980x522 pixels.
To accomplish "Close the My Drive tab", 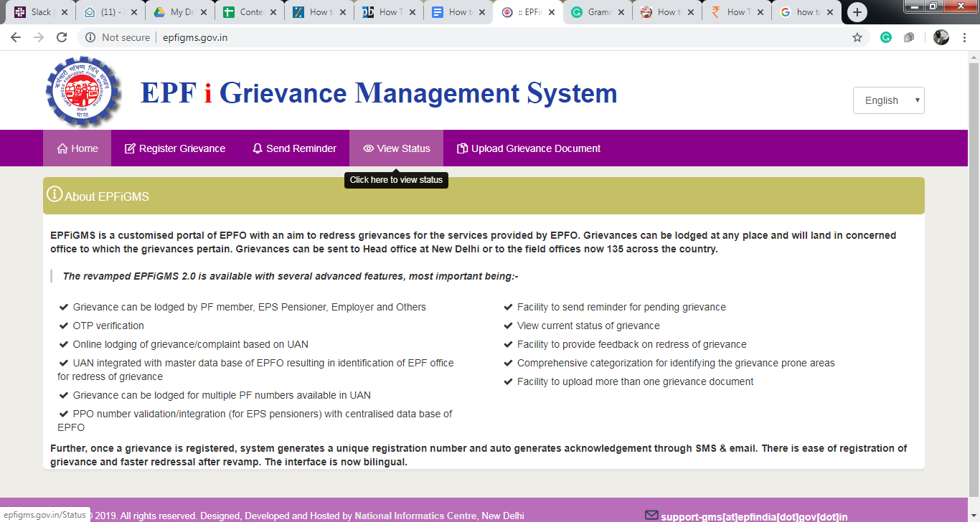I will point(204,12).
